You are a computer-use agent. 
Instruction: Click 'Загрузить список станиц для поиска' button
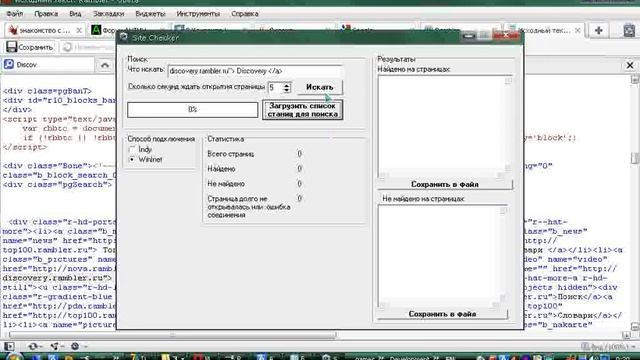click(x=302, y=110)
